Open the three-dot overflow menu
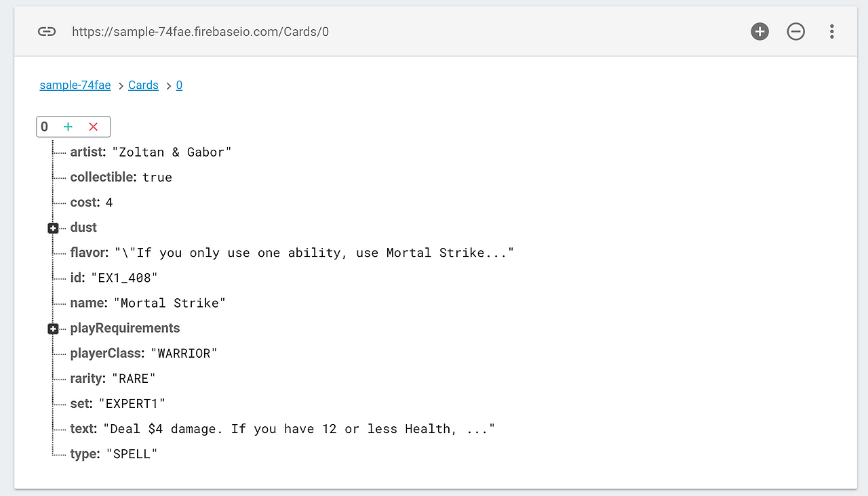The width and height of the screenshot is (868, 496). coord(831,31)
